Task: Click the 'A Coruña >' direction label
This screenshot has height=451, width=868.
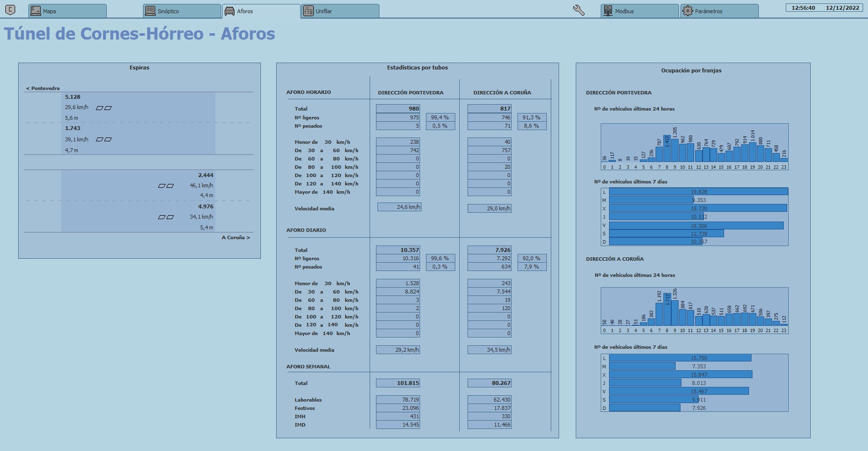Action: (x=236, y=238)
